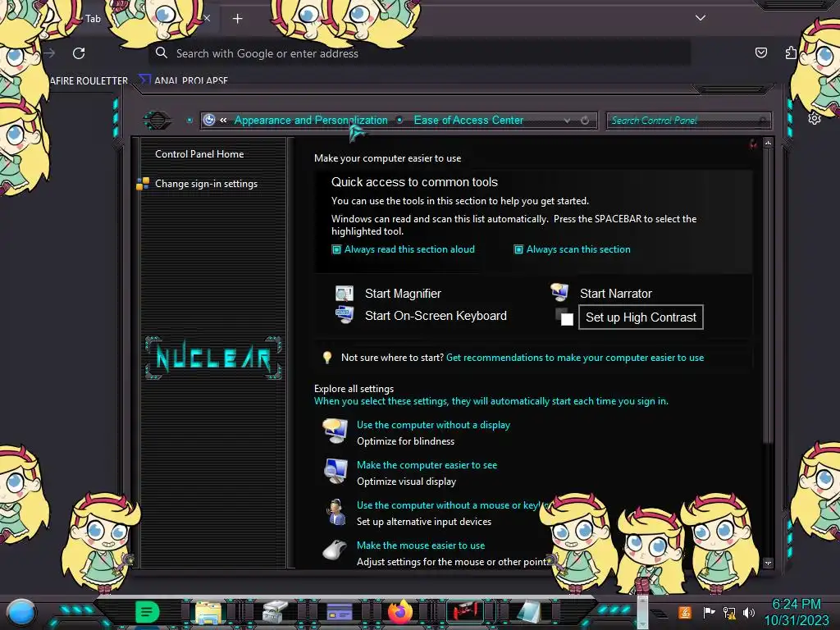Open Use the computer without a display
Viewport: 840px width, 630px height.
[433, 425]
